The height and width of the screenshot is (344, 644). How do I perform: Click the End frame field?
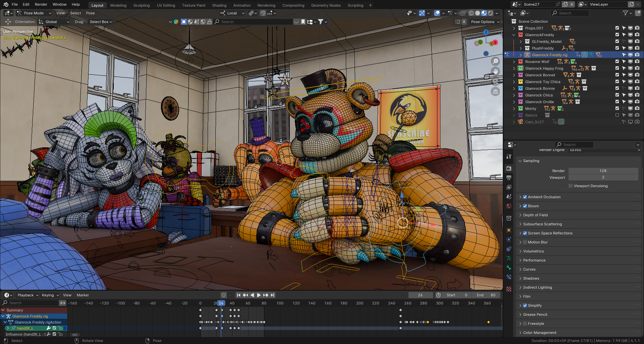[x=486, y=295]
